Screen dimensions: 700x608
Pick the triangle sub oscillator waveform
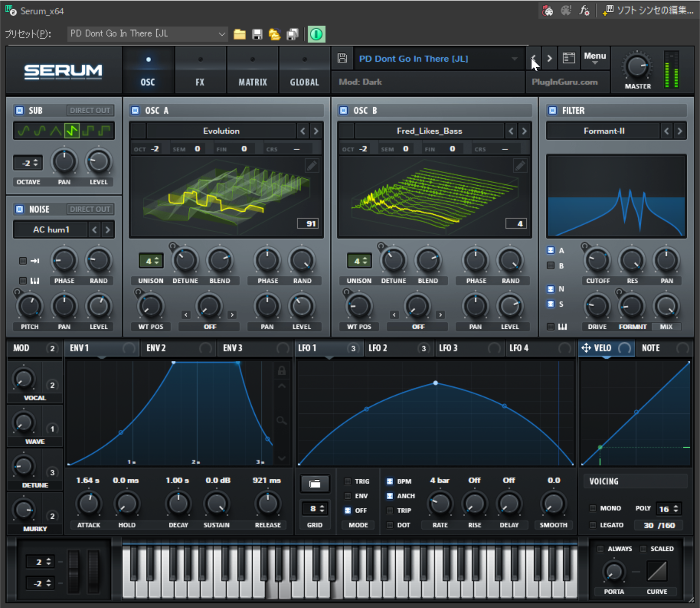click(56, 131)
